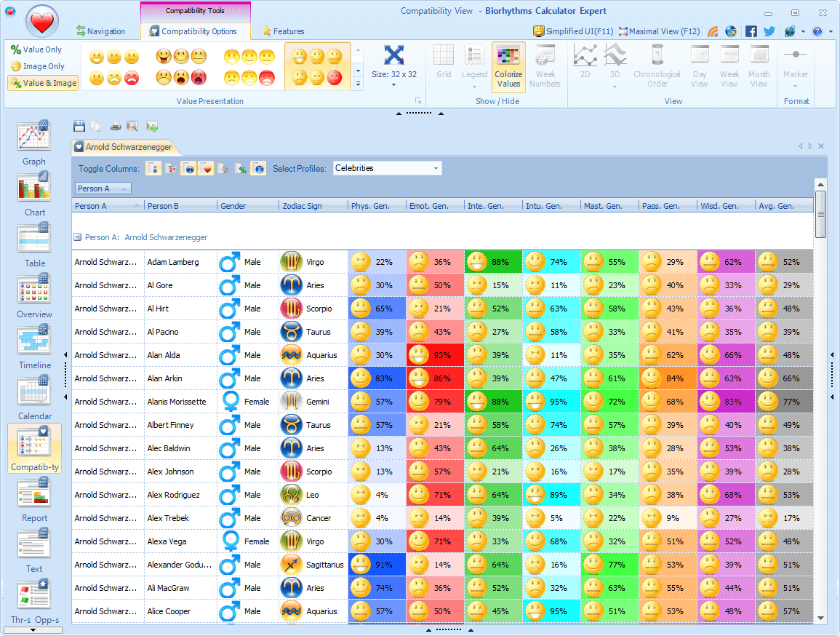Open the Size: 32 x 32 dropdown

click(x=393, y=66)
